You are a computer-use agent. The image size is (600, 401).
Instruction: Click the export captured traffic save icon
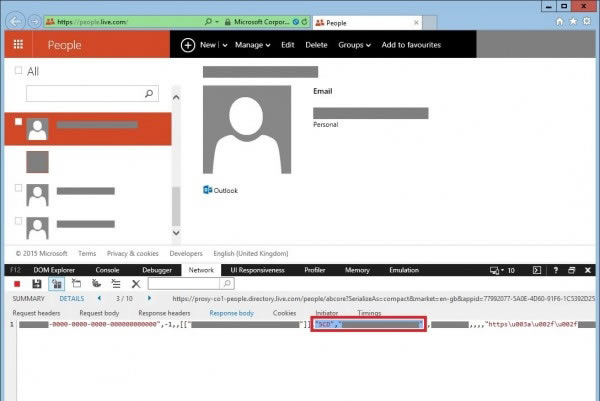point(36,284)
